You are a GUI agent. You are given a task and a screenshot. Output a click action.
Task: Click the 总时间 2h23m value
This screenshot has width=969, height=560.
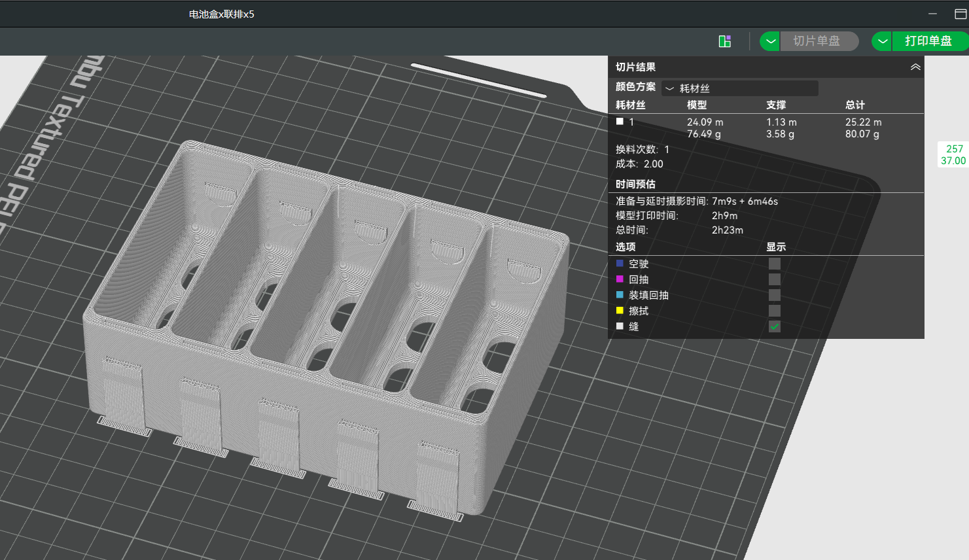click(x=728, y=230)
